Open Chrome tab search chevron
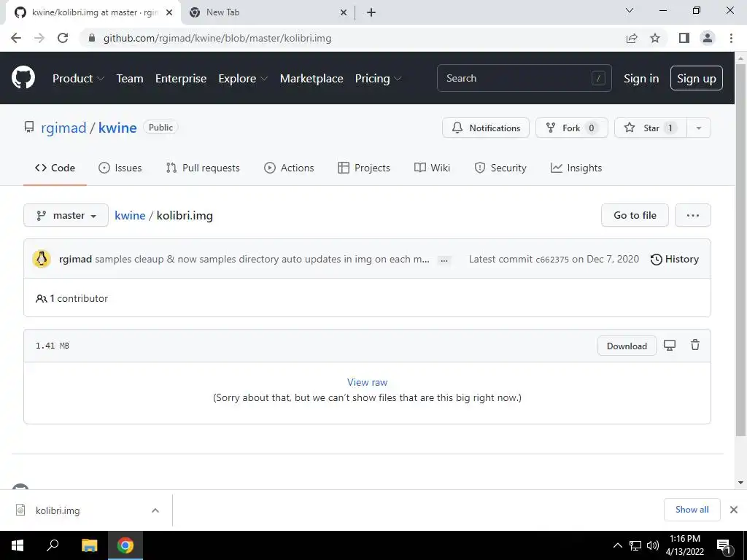This screenshot has width=747, height=560. (x=630, y=10)
